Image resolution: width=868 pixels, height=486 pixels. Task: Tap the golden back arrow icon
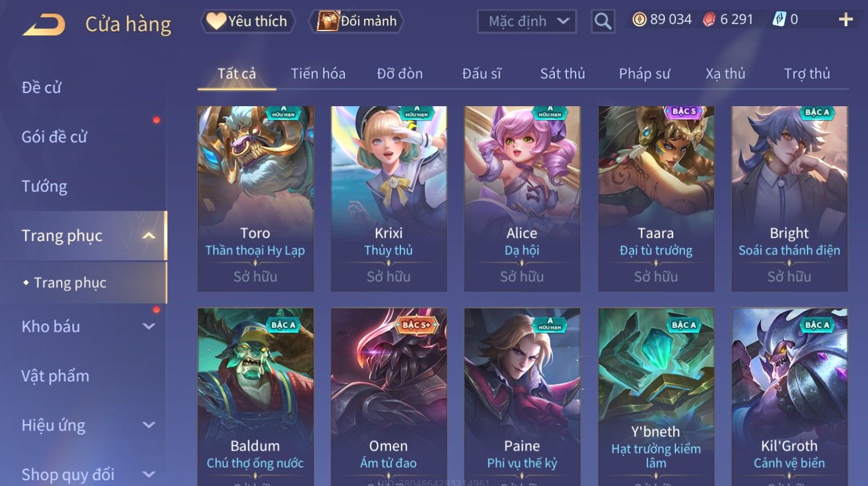point(44,25)
